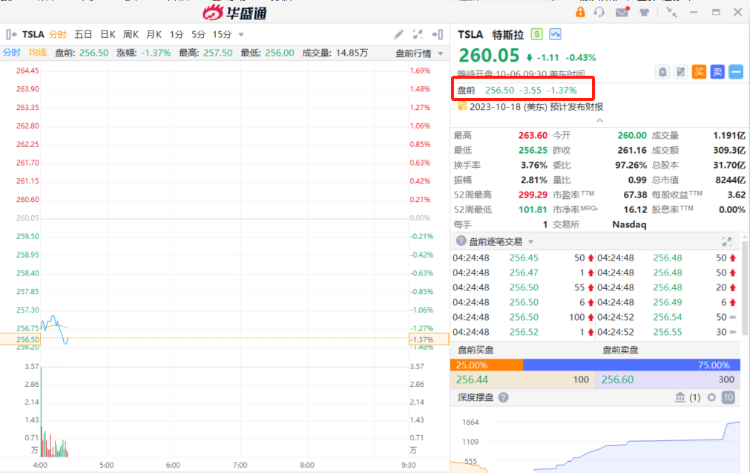Open depth settings gear icon
This screenshot has width=750, height=473.
point(711,397)
